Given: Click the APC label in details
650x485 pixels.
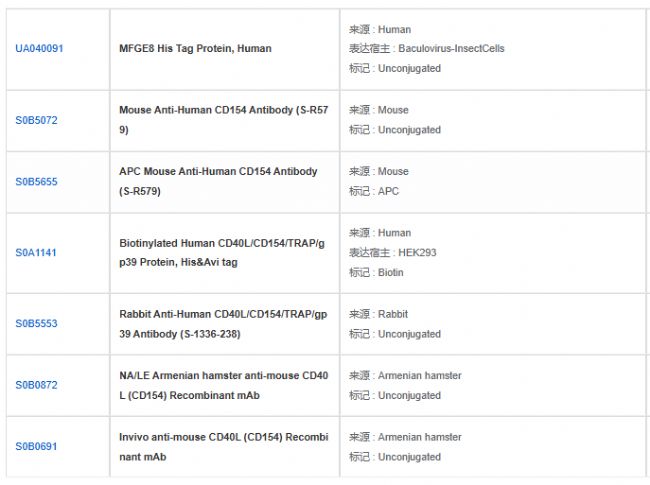Looking at the screenshot, I should [388, 191].
